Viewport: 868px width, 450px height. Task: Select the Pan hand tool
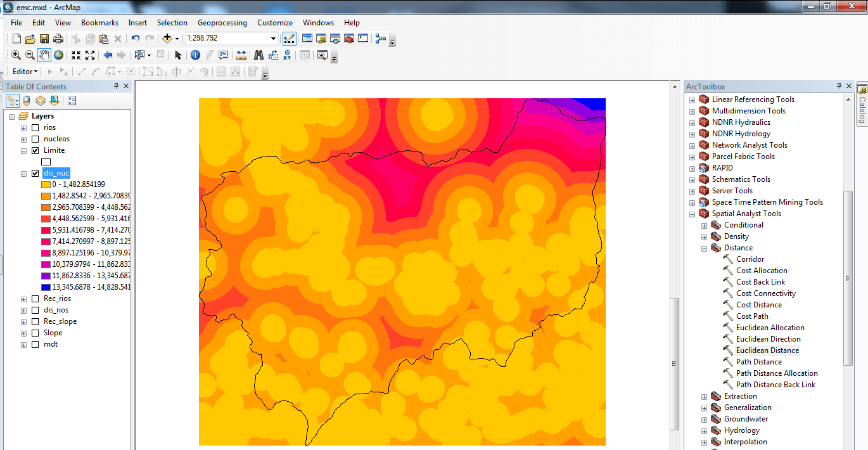pos(44,55)
